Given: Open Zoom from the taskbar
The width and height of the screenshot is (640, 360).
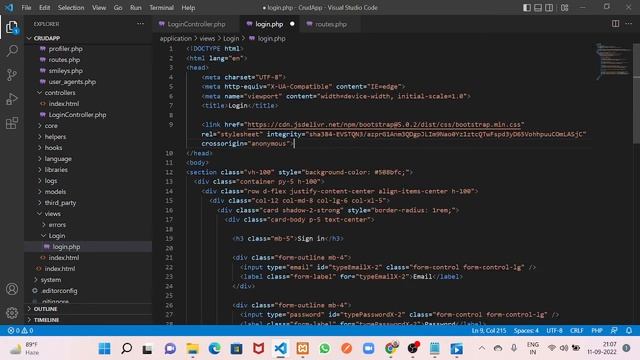Looking at the screenshot, I should (x=368, y=348).
